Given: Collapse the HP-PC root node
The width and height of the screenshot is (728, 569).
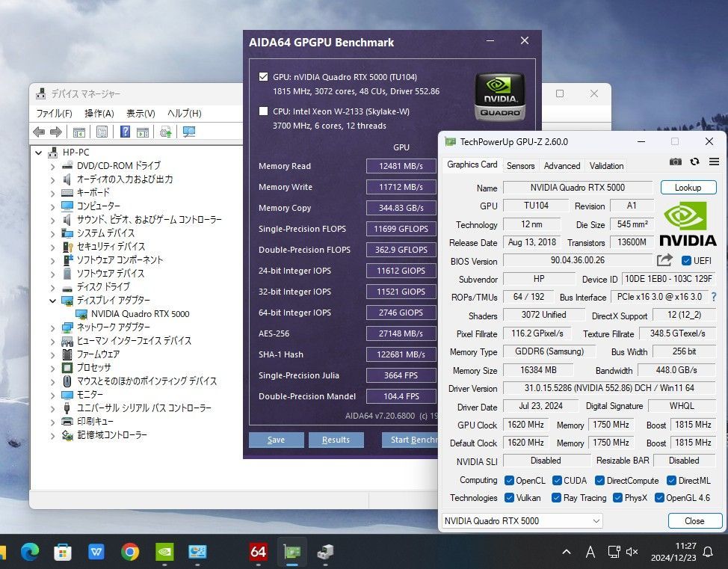Looking at the screenshot, I should pos(39,153).
